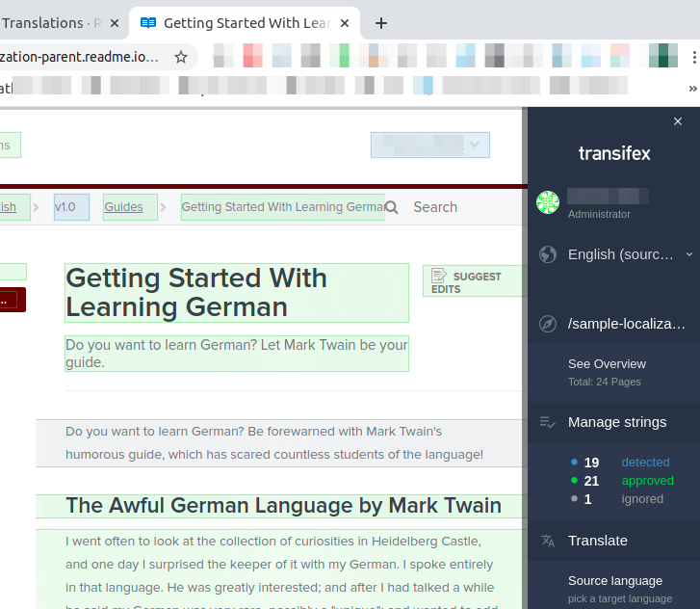Bookmark this page with the star icon

tap(181, 57)
